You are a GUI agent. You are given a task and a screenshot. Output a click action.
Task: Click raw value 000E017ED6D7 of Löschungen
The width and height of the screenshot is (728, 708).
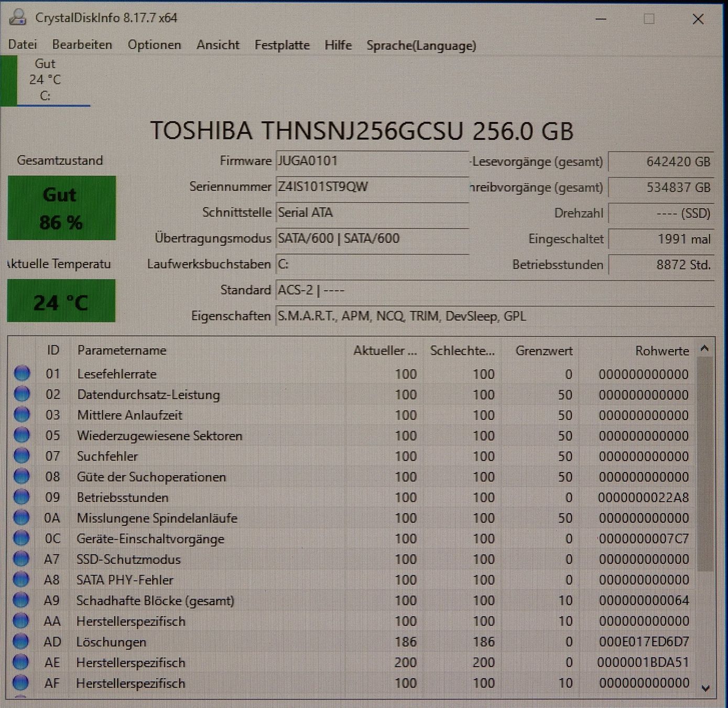pos(644,641)
